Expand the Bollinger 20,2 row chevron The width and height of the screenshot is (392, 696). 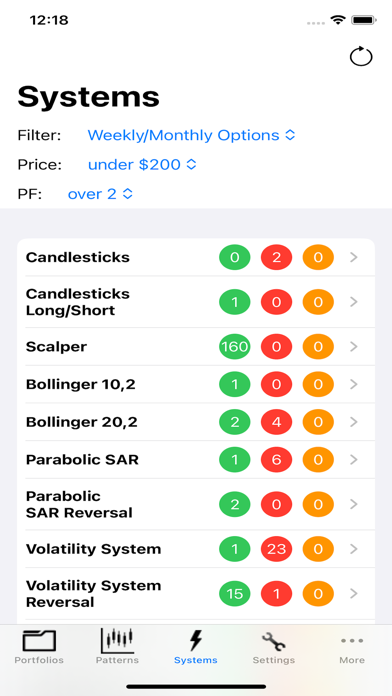[x=354, y=422]
